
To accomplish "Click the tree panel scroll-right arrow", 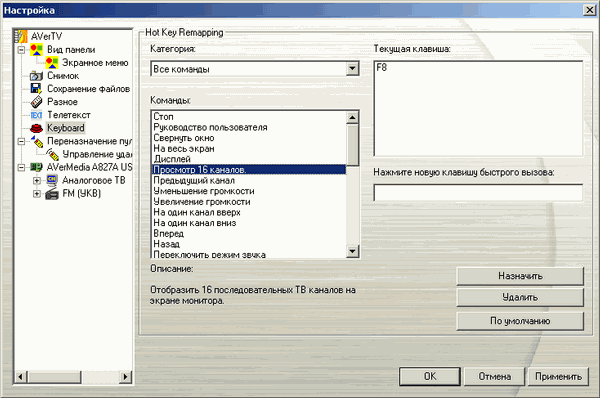I will coord(125,377).
